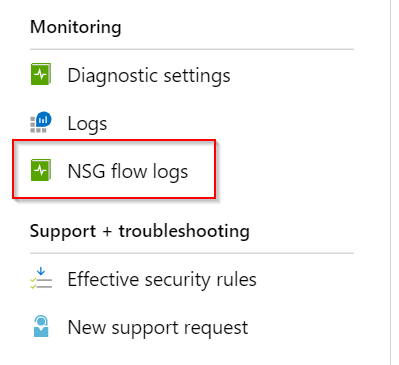This screenshot has height=365, width=399.
Task: Click the Monitoring section heading
Action: click(76, 27)
